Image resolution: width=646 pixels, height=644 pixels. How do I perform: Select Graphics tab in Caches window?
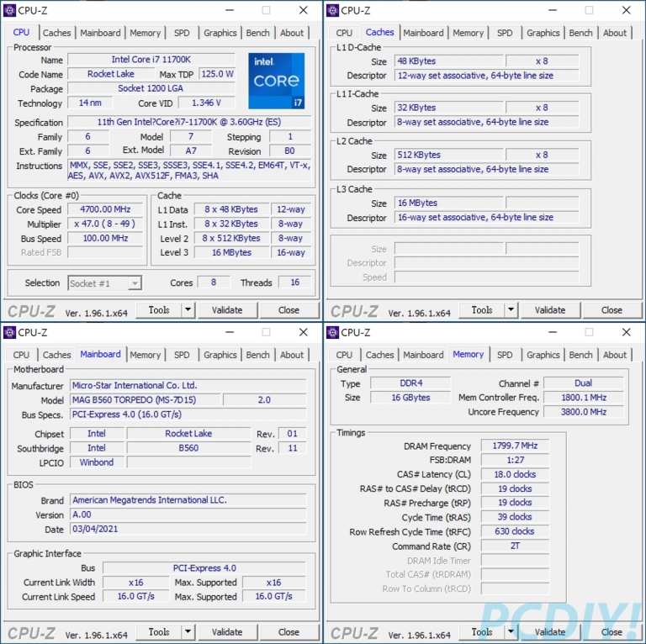543,33
